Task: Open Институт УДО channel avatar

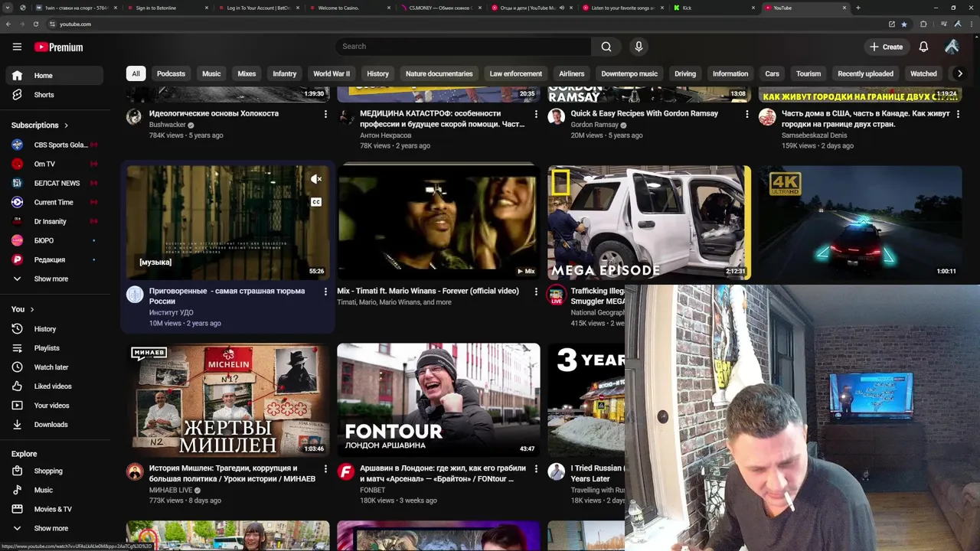Action: tap(135, 295)
